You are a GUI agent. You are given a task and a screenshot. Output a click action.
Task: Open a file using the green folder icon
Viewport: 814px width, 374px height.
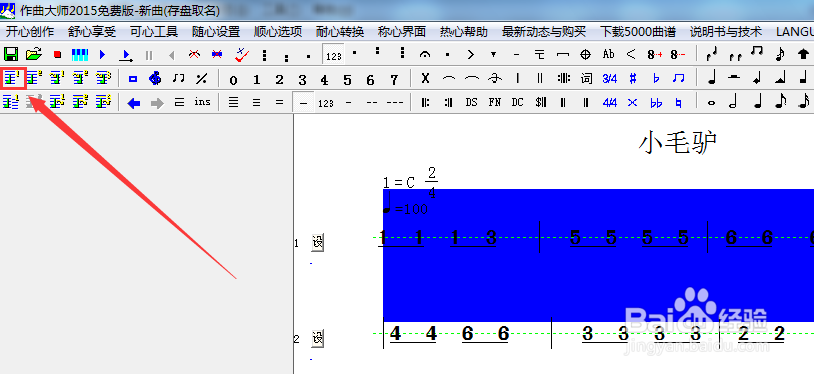[x=34, y=54]
